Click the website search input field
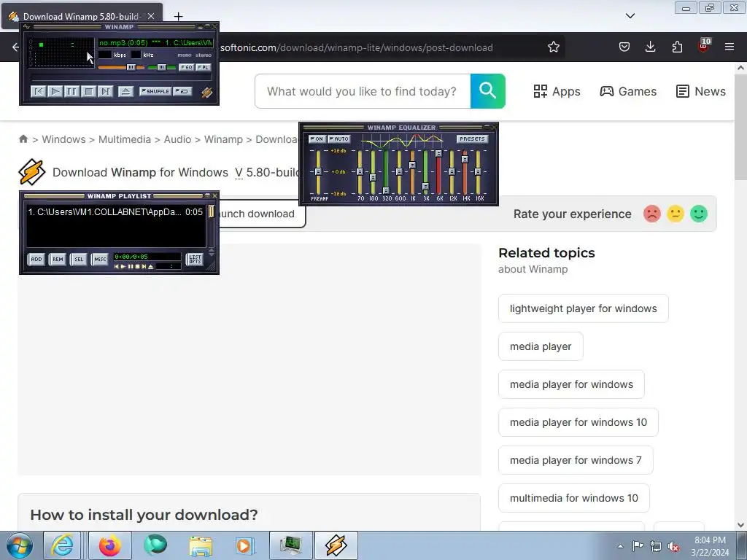The width and height of the screenshot is (747, 560). pyautogui.click(x=363, y=91)
